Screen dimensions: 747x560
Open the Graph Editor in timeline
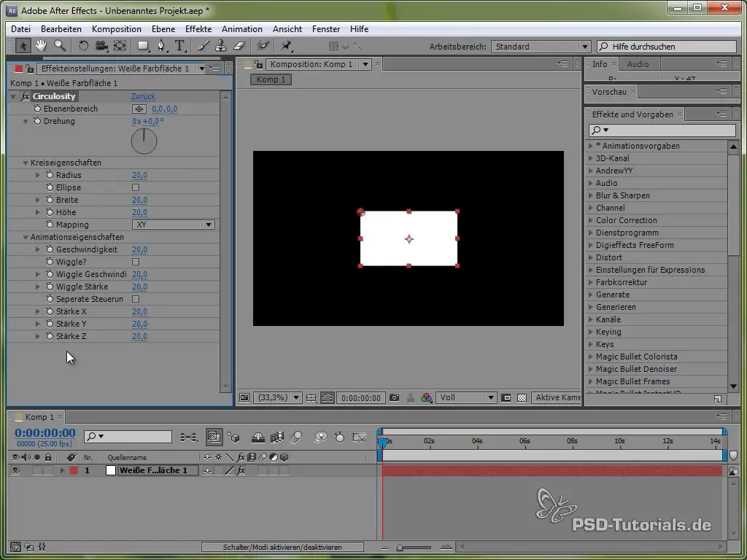click(359, 437)
